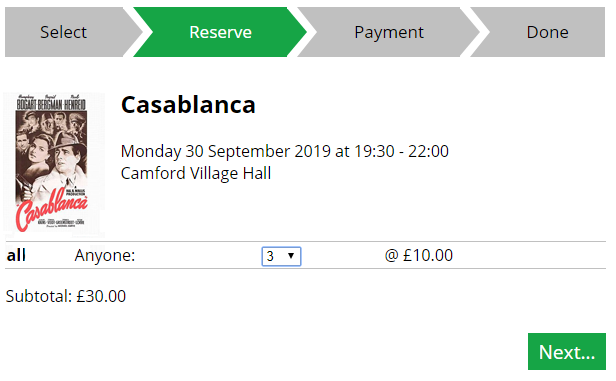Click the red Casablanca script on poster

pyautogui.click(x=51, y=208)
